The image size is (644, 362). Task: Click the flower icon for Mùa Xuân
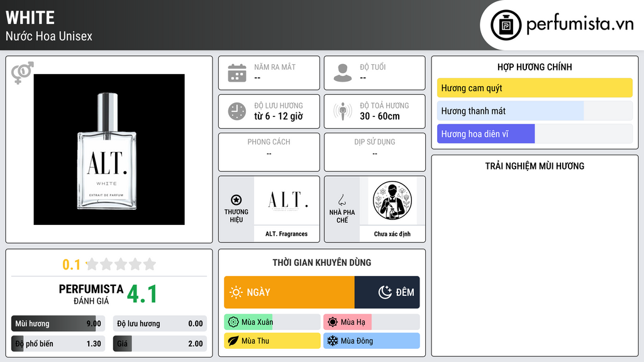click(233, 322)
